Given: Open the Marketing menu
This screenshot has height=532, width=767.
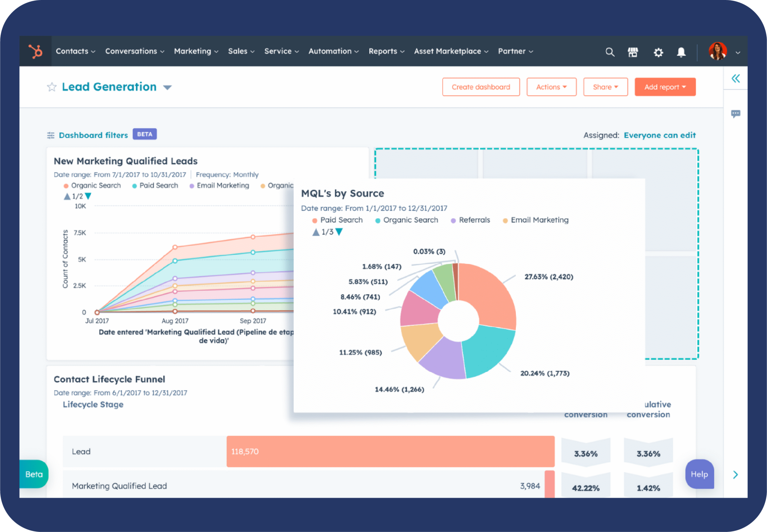Looking at the screenshot, I should point(196,51).
